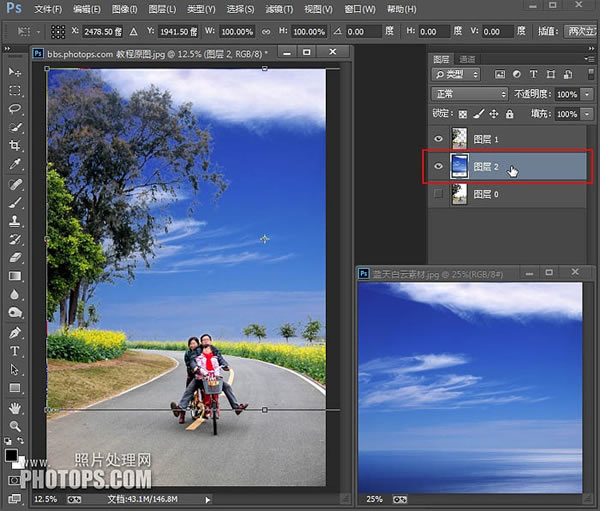This screenshot has height=511, width=600.
Task: Expand the toolbar double-arrow
Action: (x=7, y=49)
